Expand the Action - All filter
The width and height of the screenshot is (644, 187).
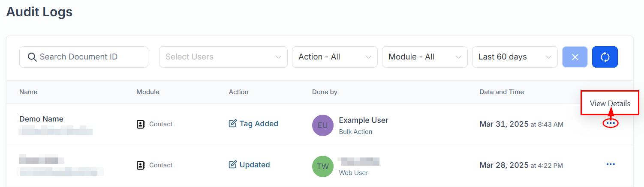[x=334, y=57]
